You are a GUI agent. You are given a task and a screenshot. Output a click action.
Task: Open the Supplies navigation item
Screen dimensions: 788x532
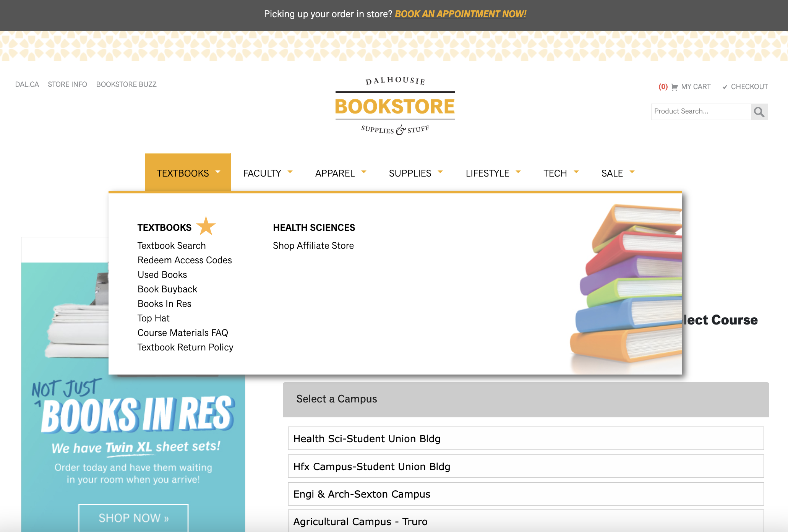pos(410,173)
